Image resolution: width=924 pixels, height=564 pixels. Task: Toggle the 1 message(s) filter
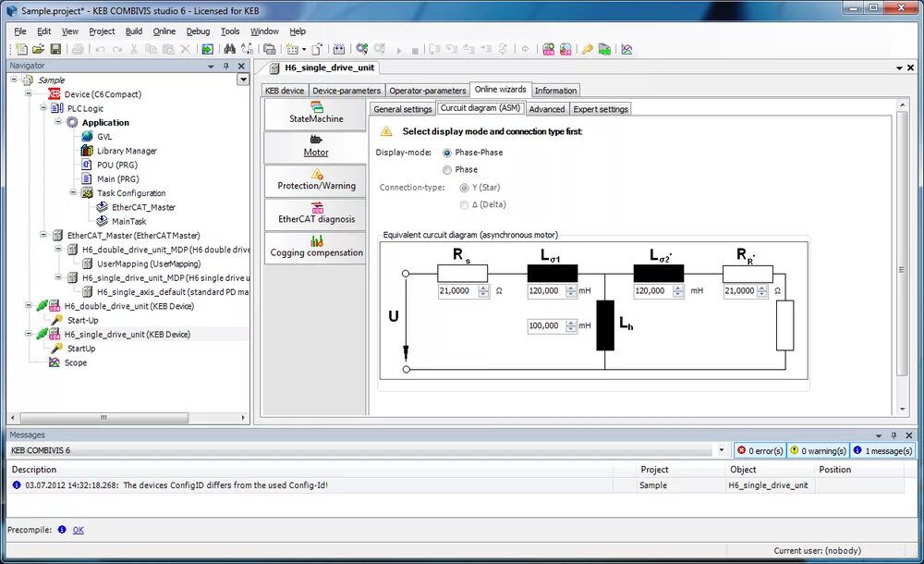point(882,450)
